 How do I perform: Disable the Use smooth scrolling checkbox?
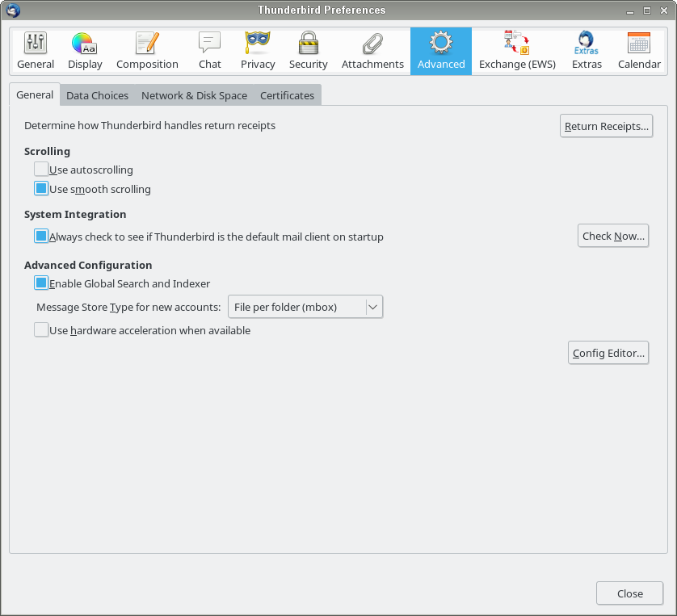[x=41, y=189]
